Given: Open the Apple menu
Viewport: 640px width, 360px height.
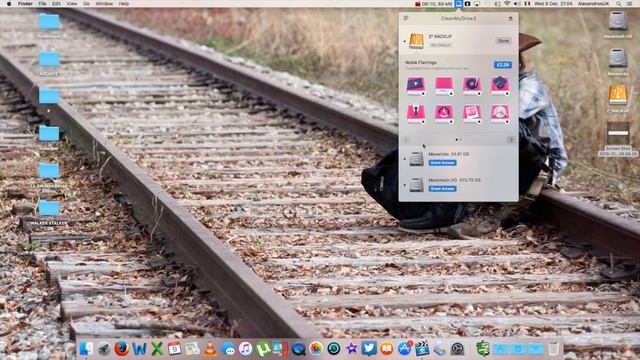Looking at the screenshot, I should click(9, 4).
